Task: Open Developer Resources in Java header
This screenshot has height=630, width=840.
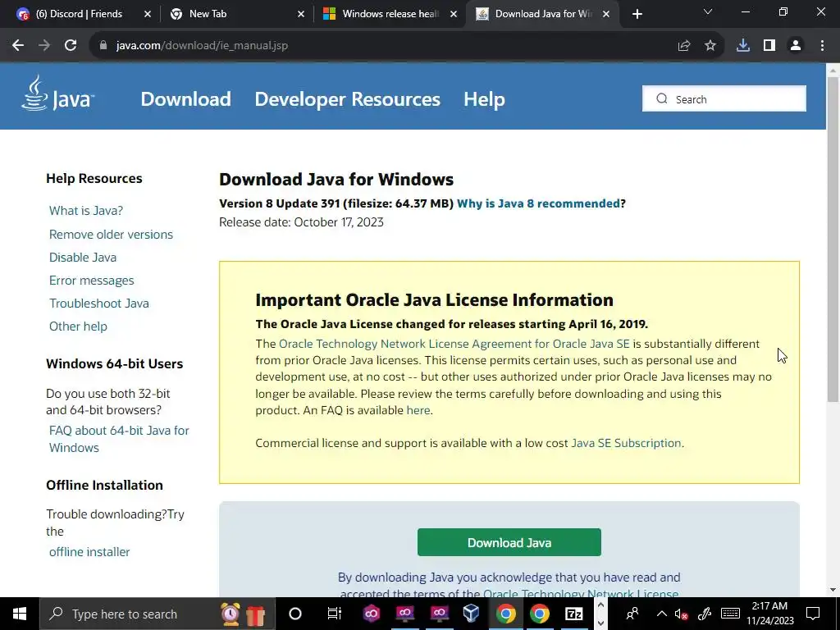Action: tap(347, 99)
